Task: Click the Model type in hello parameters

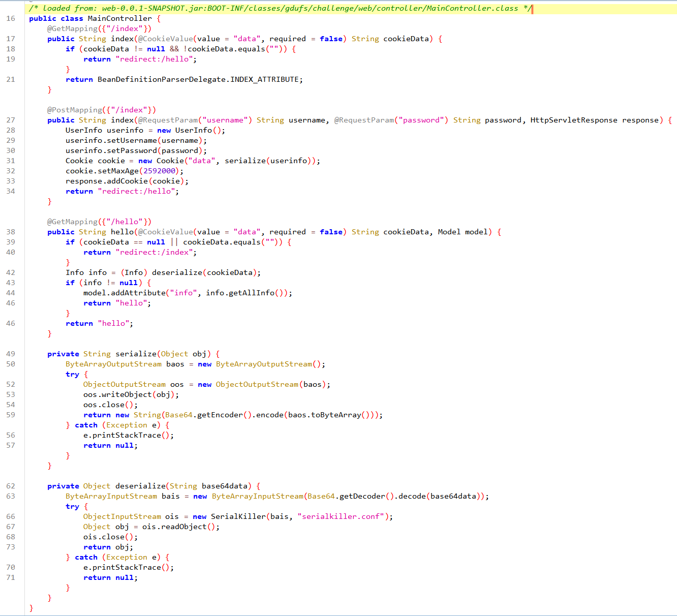Action: click(x=449, y=232)
